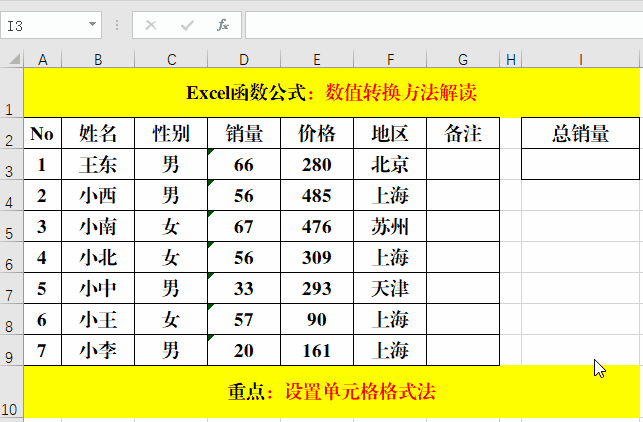Image resolution: width=643 pixels, height=422 pixels.
Task: Click the name cell '小王'
Action: (x=98, y=319)
